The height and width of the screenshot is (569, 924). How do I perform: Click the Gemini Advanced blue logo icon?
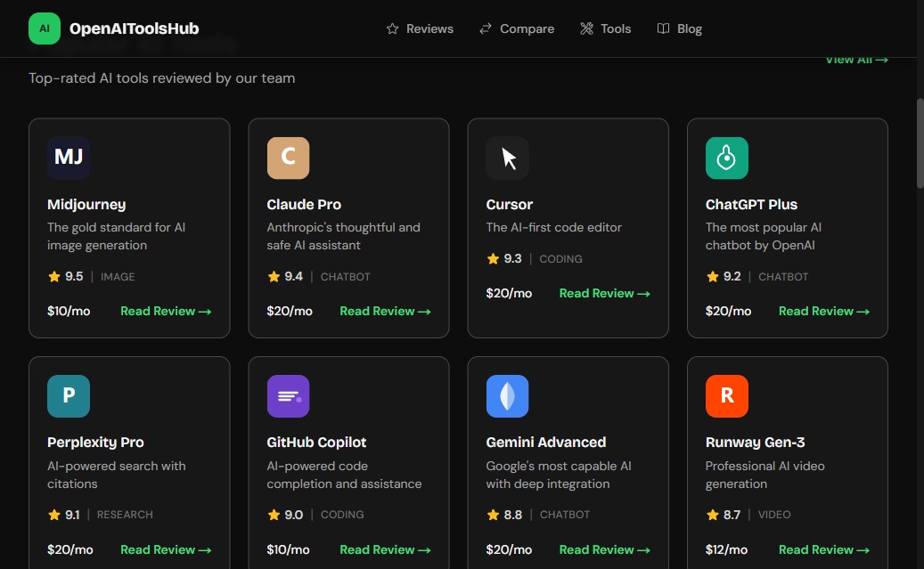pos(507,396)
